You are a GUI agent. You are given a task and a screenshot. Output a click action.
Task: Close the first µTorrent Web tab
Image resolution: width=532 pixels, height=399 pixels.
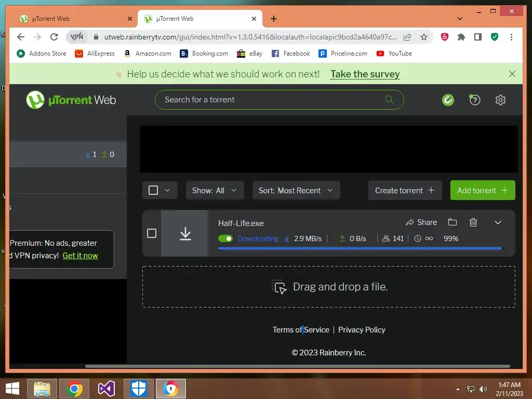click(x=129, y=19)
